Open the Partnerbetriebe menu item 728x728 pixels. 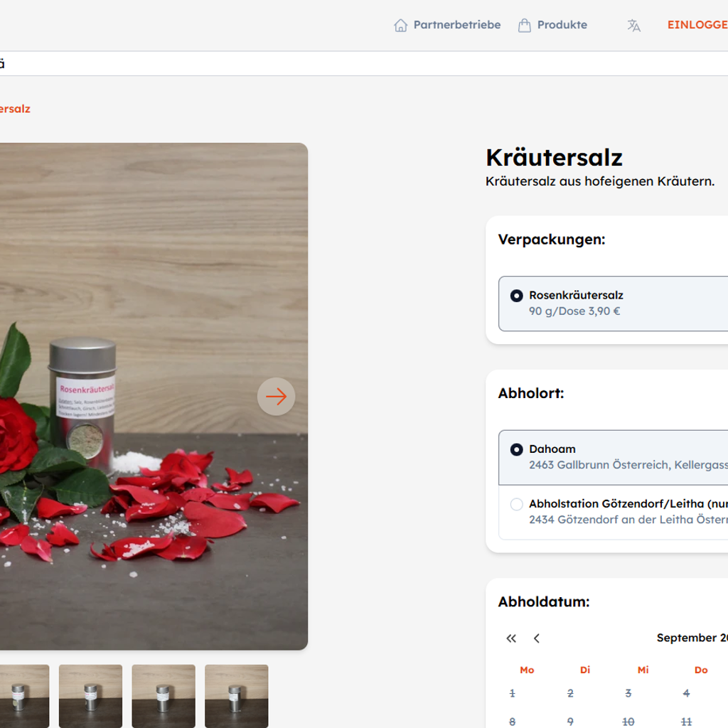click(456, 25)
